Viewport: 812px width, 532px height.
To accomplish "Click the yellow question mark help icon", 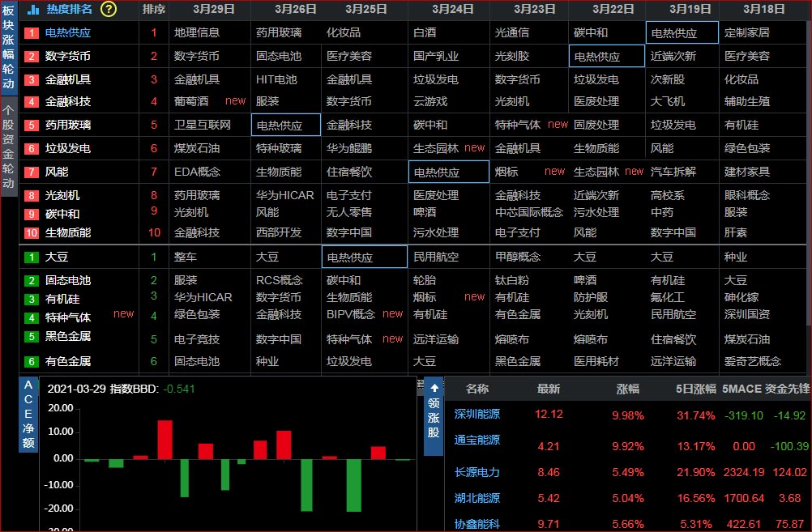I will click(x=109, y=9).
